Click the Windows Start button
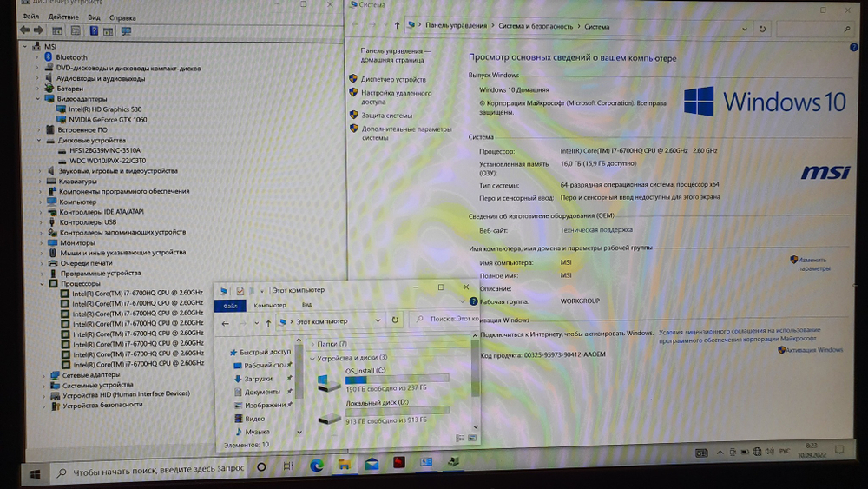 pos(35,474)
